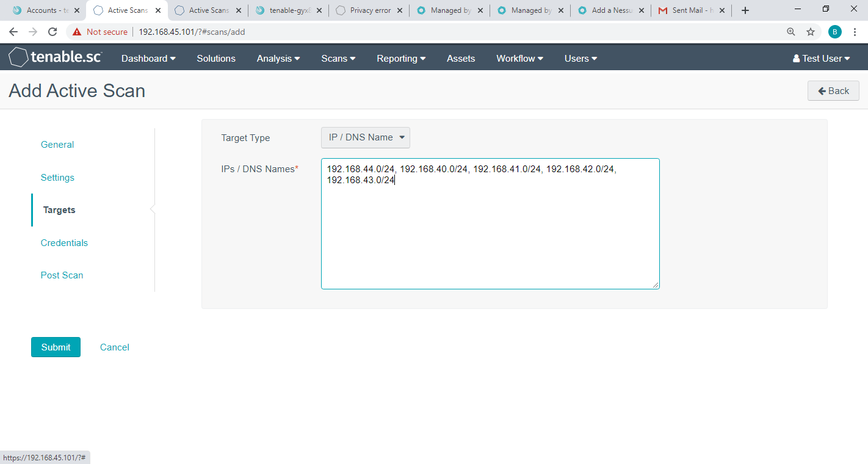Click the browser address bar URL
Viewport: 868px width, 464px height.
tap(192, 32)
